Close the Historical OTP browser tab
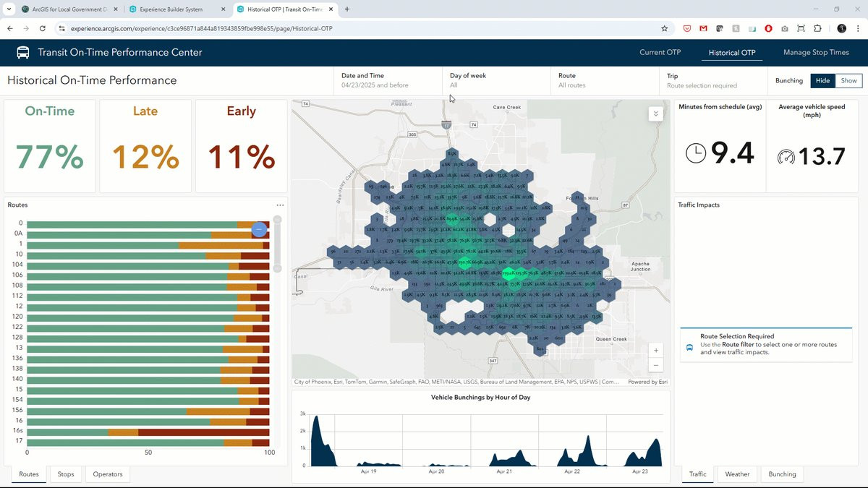Screen dimensions: 868x488 tap(331, 9)
